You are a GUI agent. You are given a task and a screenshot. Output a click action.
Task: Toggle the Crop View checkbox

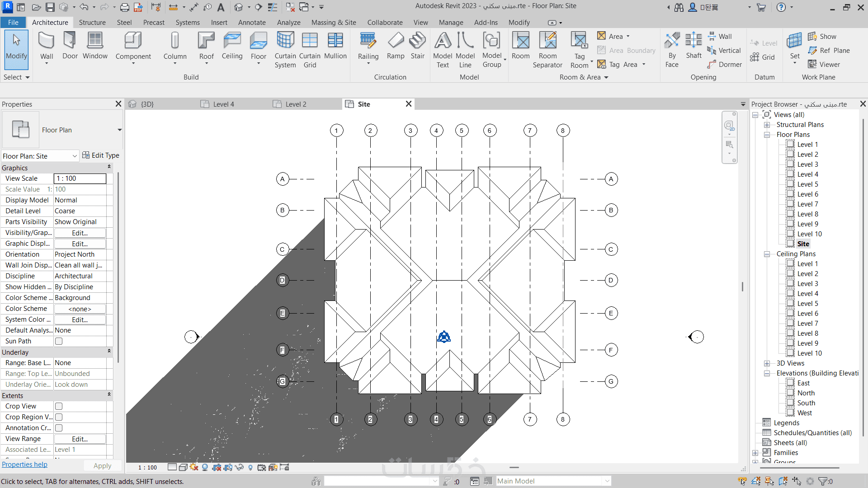pos(59,406)
